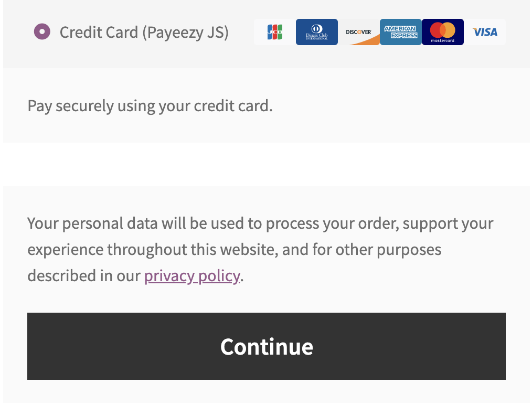Click the Diners Club globe emblem
This screenshot has width=532, height=405.
click(x=316, y=28)
